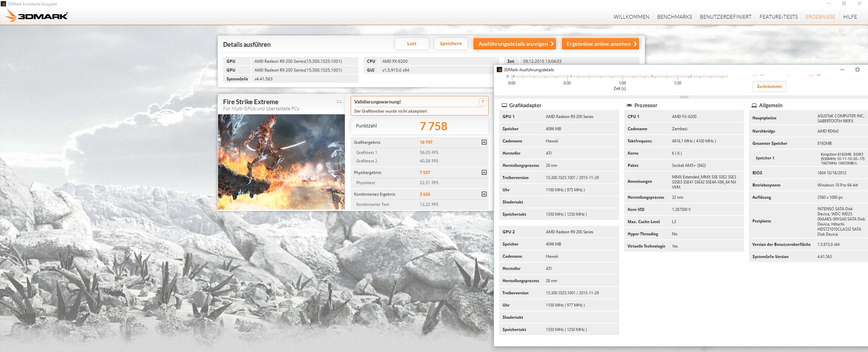
Task: Click the Festplatte disk device list
Action: point(841,221)
